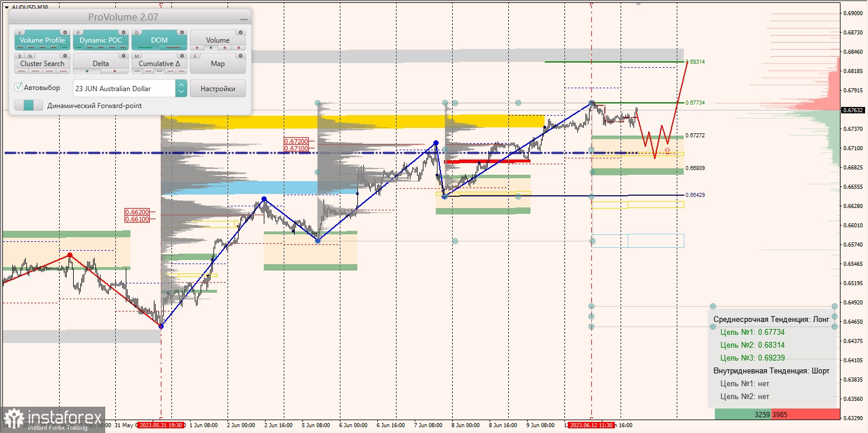Click the 0.67272 level label
868x433 pixels.
coord(695,135)
